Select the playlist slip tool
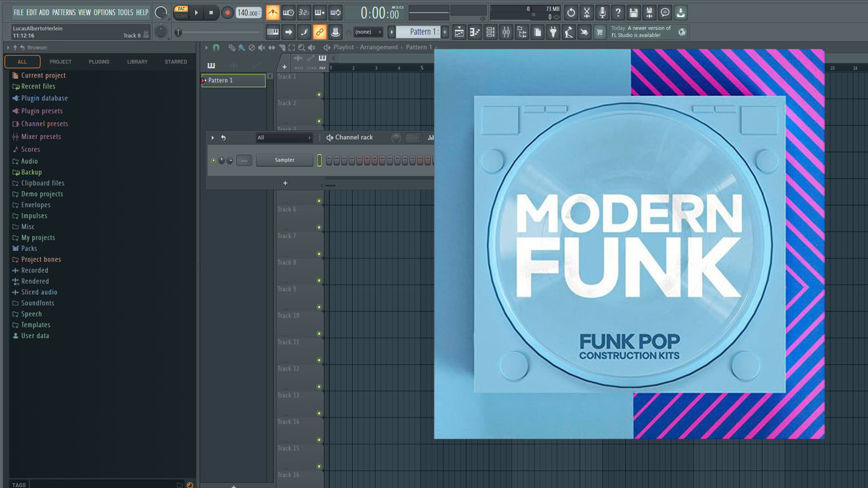 (x=272, y=48)
